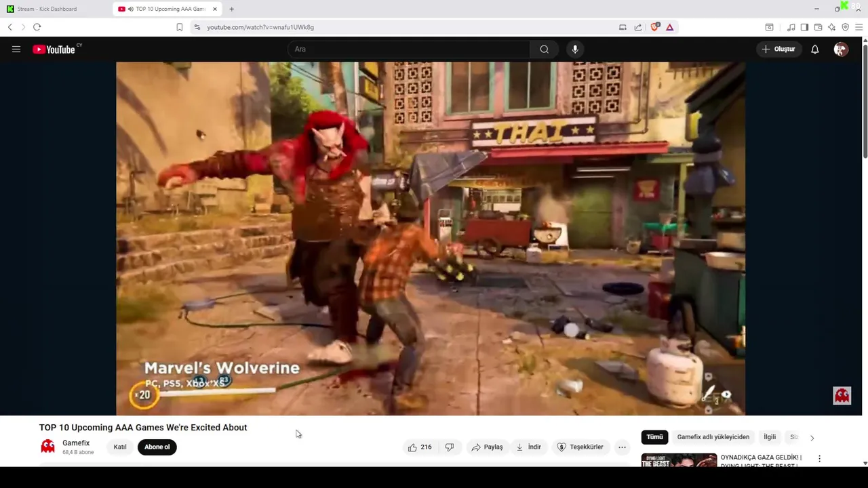
Task: Click the İndir download button
Action: point(528,447)
